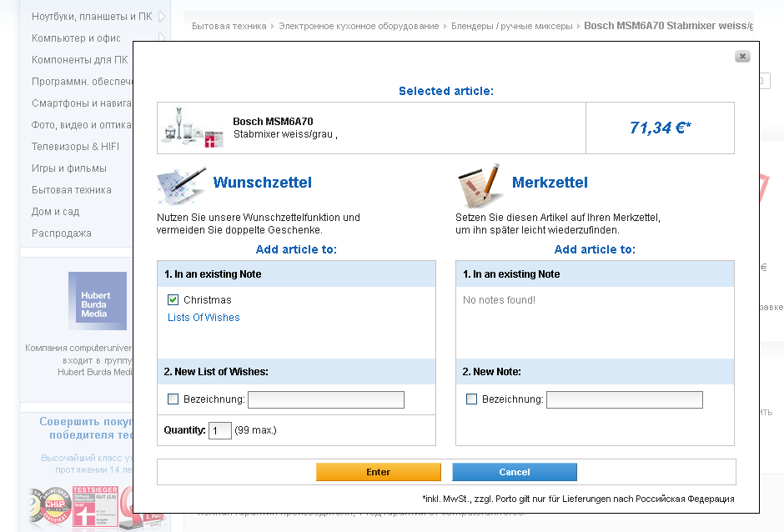Focus the new wish list name field
The height and width of the screenshot is (532, 784).
click(x=326, y=400)
